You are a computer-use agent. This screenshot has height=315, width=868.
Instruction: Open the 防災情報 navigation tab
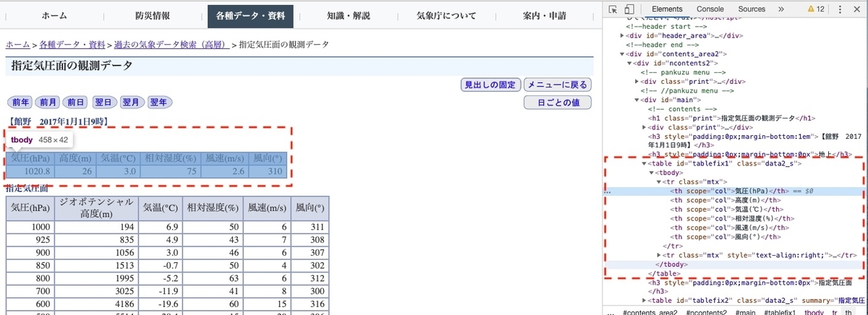pos(152,16)
